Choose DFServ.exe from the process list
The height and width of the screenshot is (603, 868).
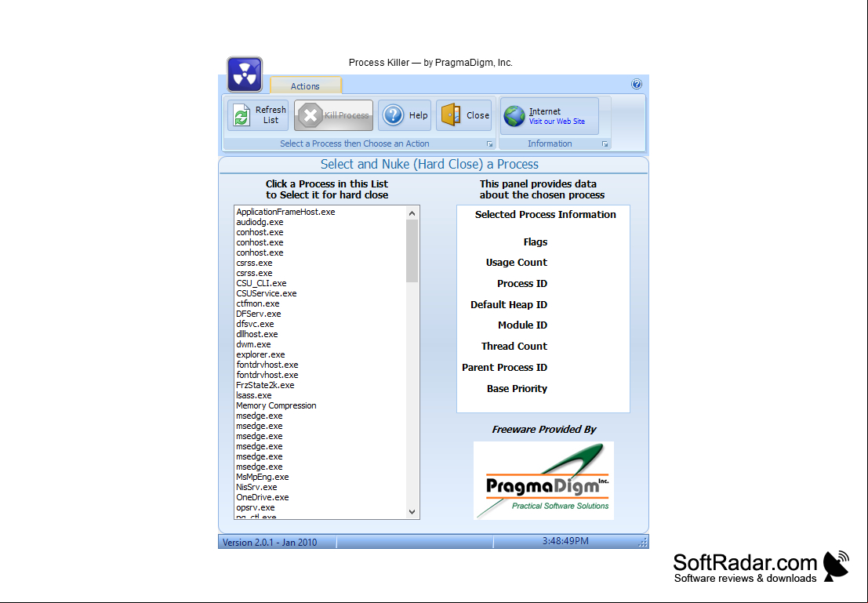tap(259, 314)
